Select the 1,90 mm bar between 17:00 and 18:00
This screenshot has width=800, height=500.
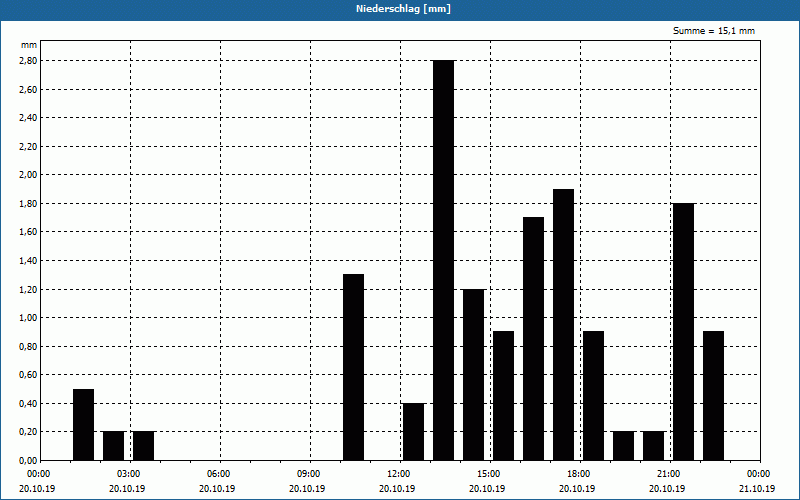point(563,324)
